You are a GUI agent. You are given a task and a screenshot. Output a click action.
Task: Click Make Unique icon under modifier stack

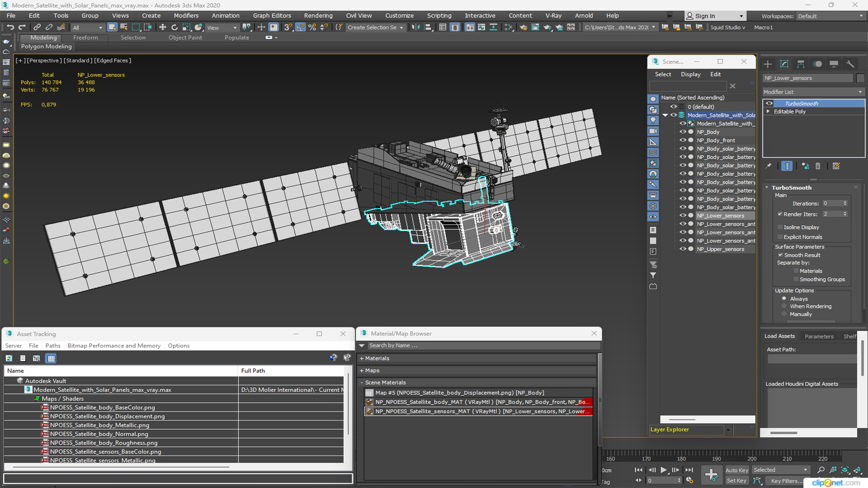pos(805,166)
